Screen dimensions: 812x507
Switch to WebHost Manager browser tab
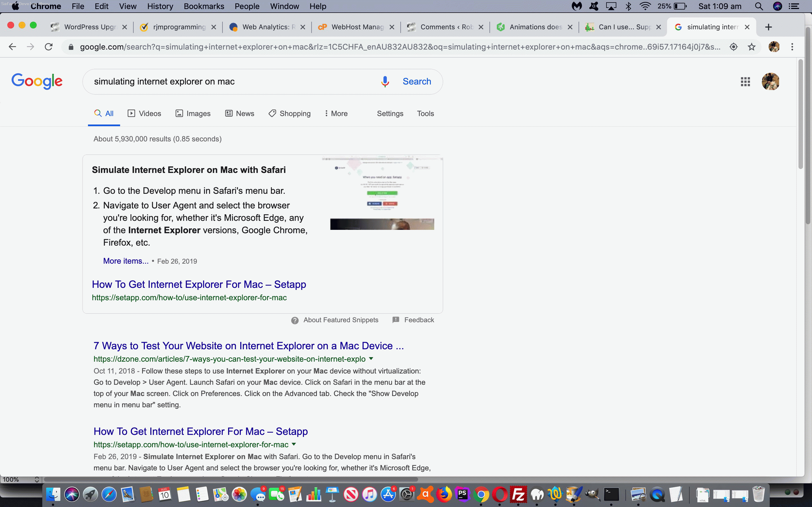357,27
